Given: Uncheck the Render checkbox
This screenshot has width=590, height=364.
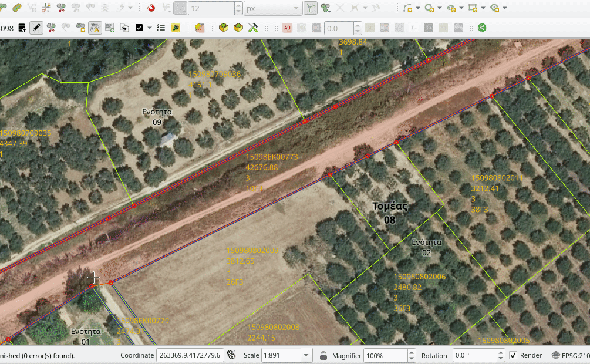Looking at the screenshot, I should click(x=513, y=355).
